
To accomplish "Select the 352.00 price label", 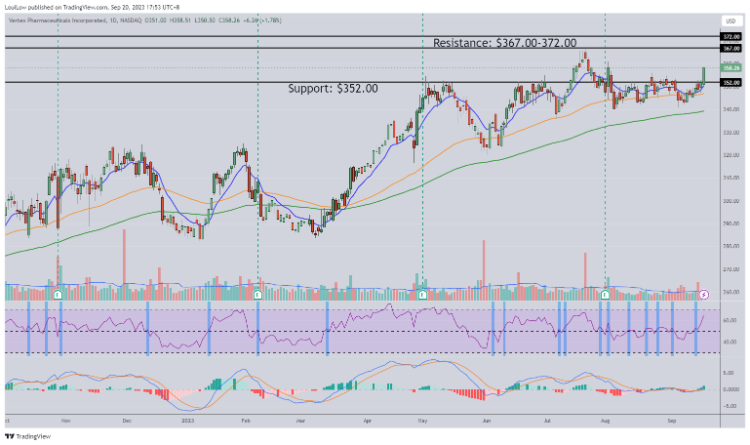I will tap(731, 82).
